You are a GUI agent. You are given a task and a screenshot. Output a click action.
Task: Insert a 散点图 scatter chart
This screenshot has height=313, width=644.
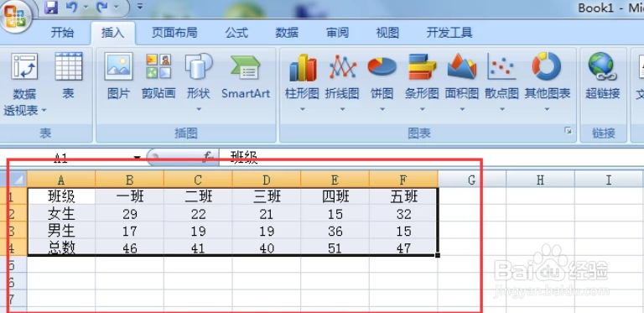(x=501, y=82)
